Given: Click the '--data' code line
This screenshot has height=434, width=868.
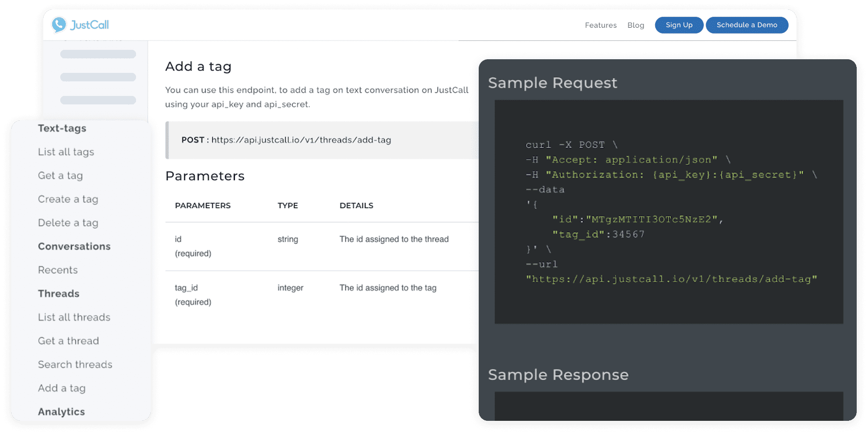Looking at the screenshot, I should tap(545, 190).
